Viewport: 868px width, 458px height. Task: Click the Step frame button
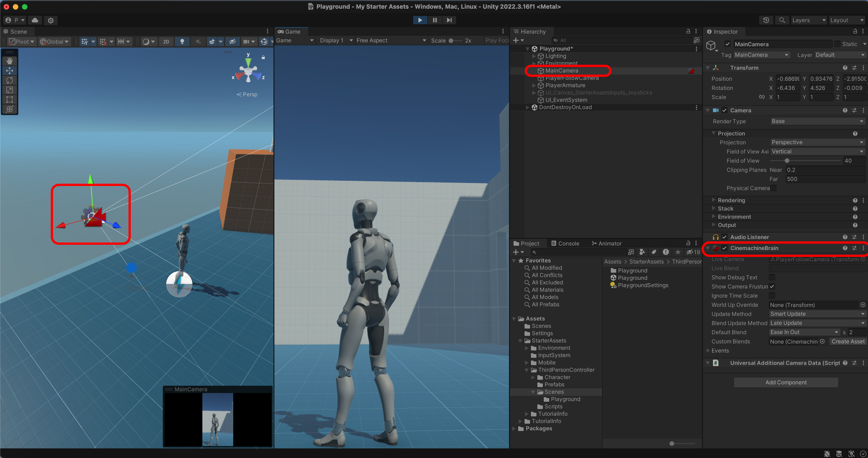click(449, 20)
